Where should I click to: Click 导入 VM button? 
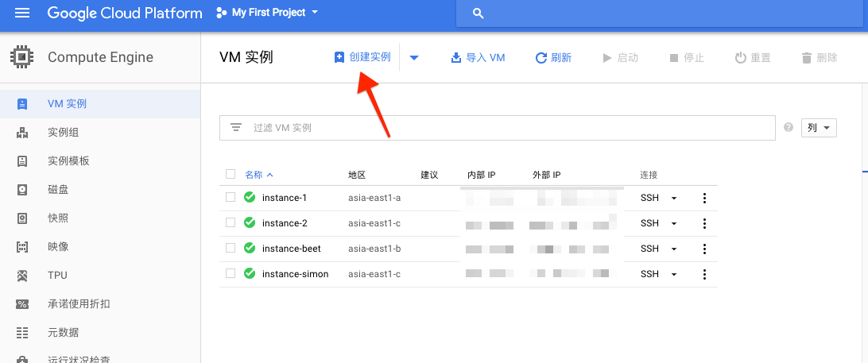[x=478, y=57]
